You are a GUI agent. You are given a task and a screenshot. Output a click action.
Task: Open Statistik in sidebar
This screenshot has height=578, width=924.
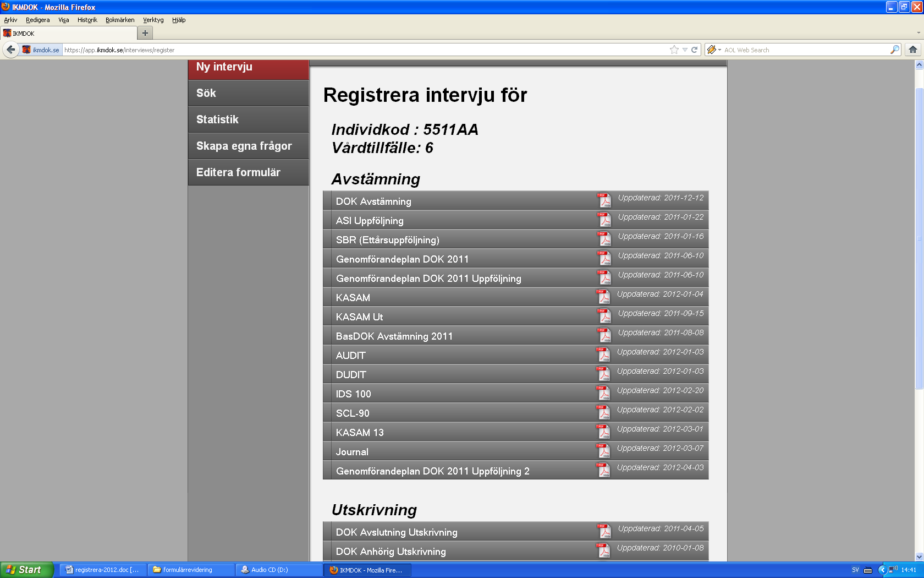249,119
